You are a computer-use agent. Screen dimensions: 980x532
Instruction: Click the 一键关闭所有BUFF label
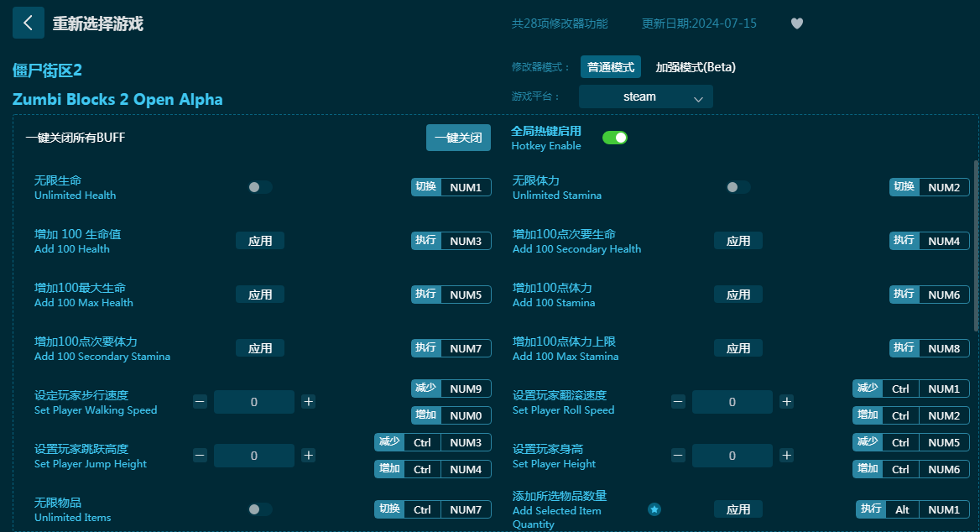(x=76, y=138)
